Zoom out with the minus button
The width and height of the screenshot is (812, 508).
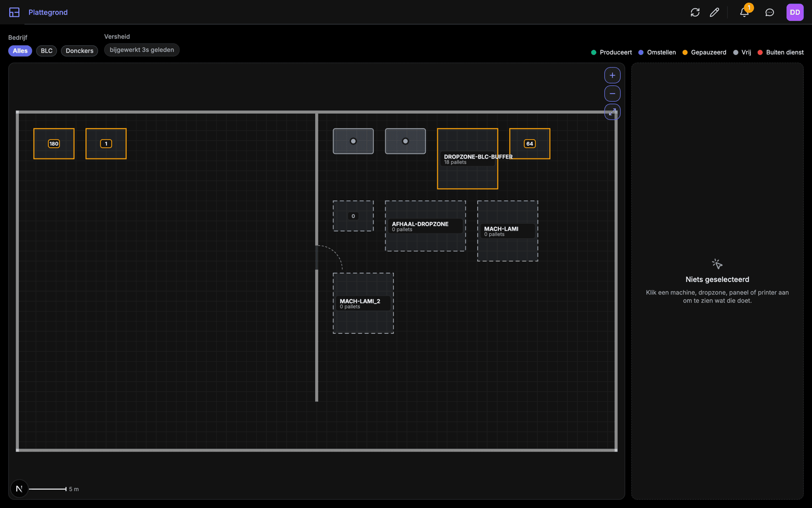tap(613, 93)
